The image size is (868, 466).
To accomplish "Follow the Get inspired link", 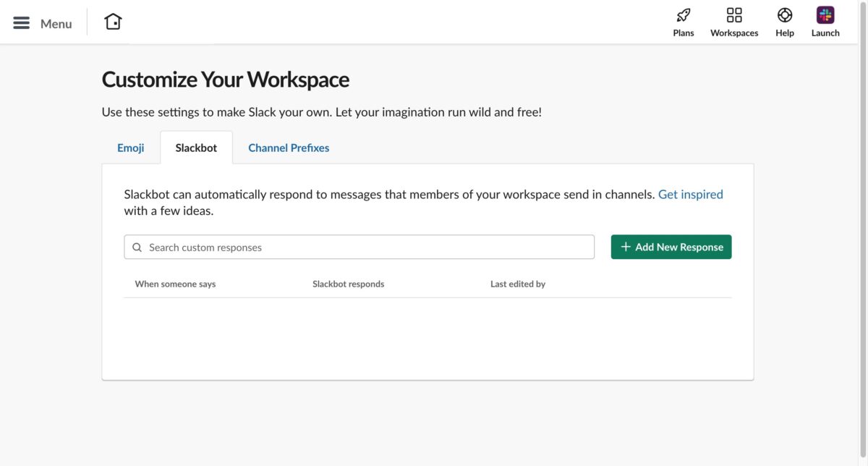I will click(x=691, y=194).
